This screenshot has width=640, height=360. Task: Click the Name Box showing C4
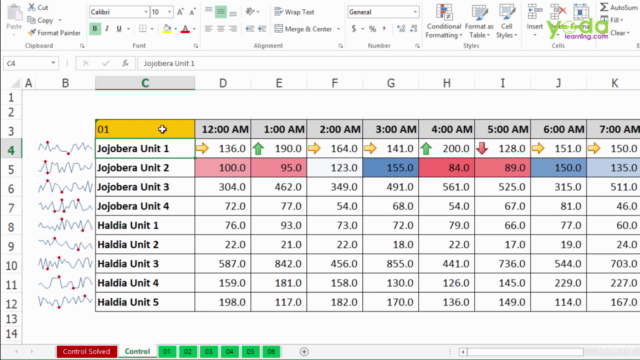(x=30, y=63)
